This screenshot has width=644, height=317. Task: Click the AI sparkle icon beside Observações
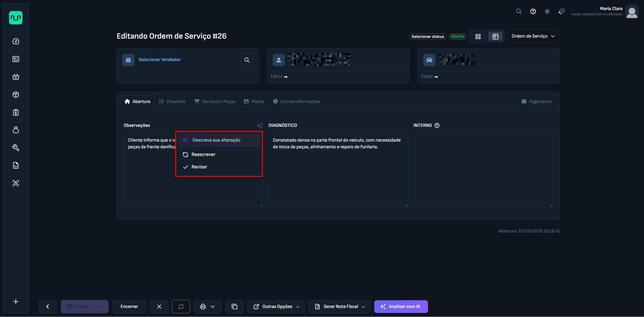coord(260,125)
